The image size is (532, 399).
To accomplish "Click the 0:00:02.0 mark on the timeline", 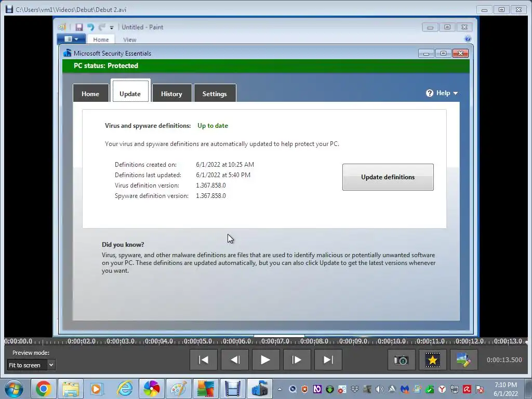I will click(x=82, y=341).
